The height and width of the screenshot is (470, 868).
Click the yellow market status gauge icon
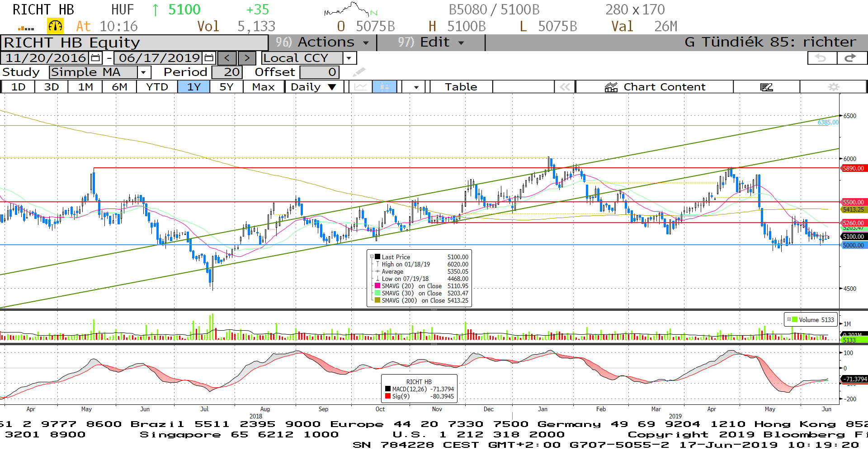(x=55, y=26)
